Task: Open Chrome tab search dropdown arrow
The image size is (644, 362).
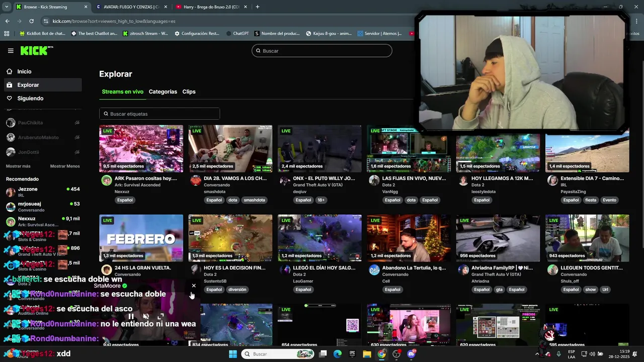Action: 7,7
